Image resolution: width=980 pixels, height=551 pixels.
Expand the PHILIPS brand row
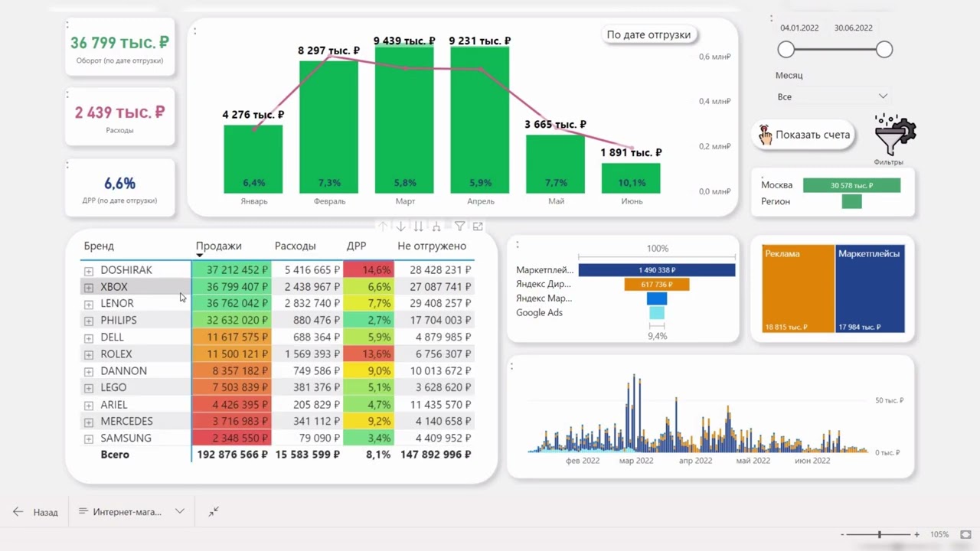[x=89, y=321]
